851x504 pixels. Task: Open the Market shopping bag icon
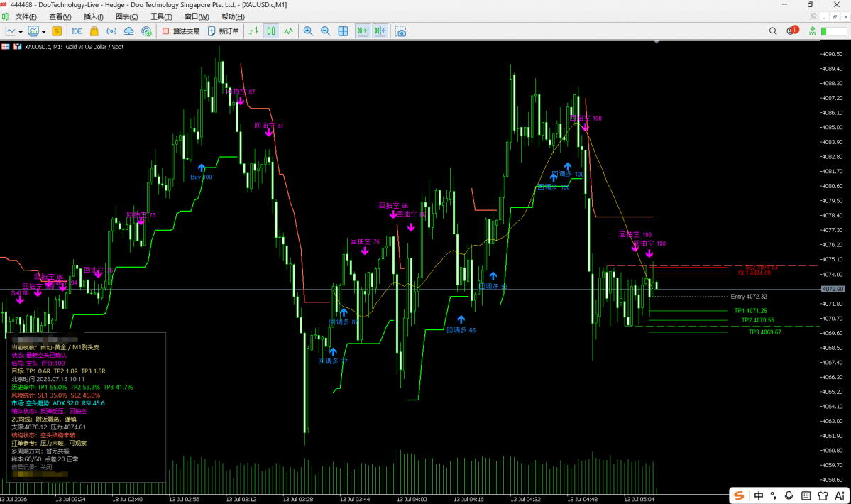pyautogui.click(x=94, y=31)
